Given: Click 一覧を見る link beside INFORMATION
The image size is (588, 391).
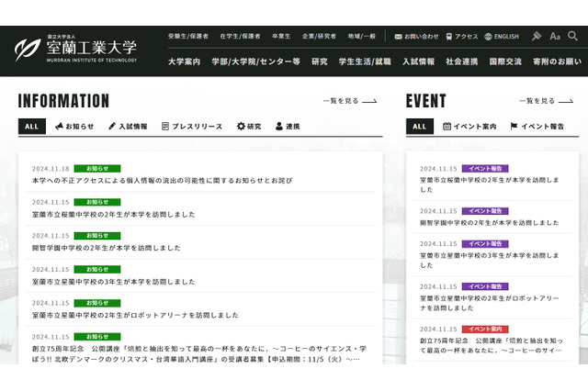Looking at the screenshot, I should 346,101.
